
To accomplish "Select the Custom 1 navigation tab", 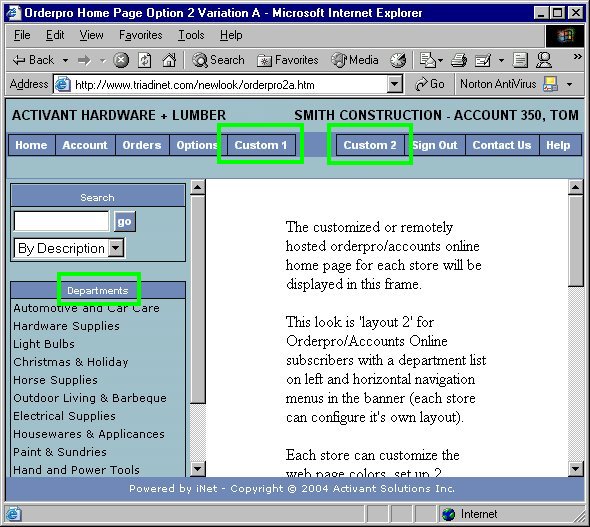I will 261,145.
